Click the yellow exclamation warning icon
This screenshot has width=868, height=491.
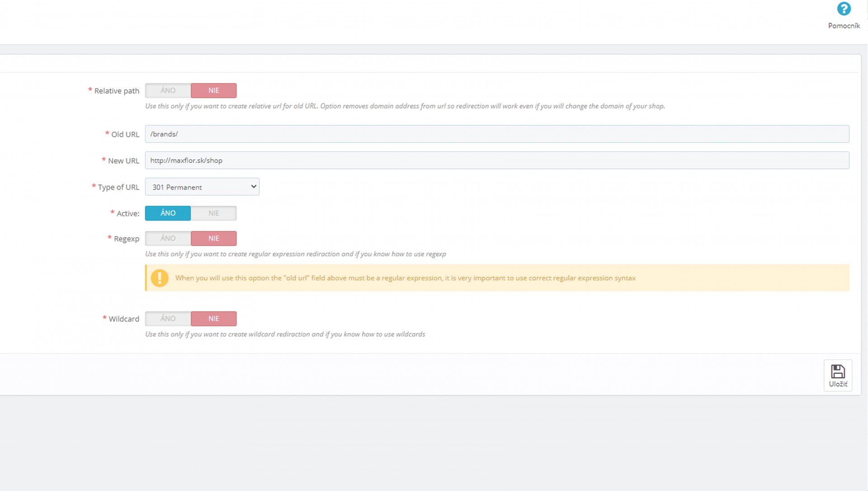click(160, 278)
